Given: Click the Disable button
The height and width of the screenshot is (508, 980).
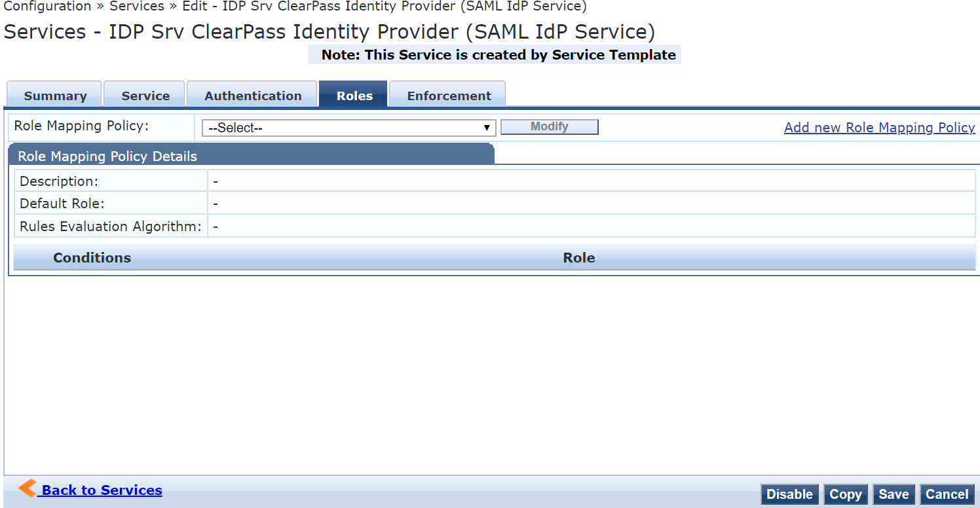Looking at the screenshot, I should [x=789, y=494].
